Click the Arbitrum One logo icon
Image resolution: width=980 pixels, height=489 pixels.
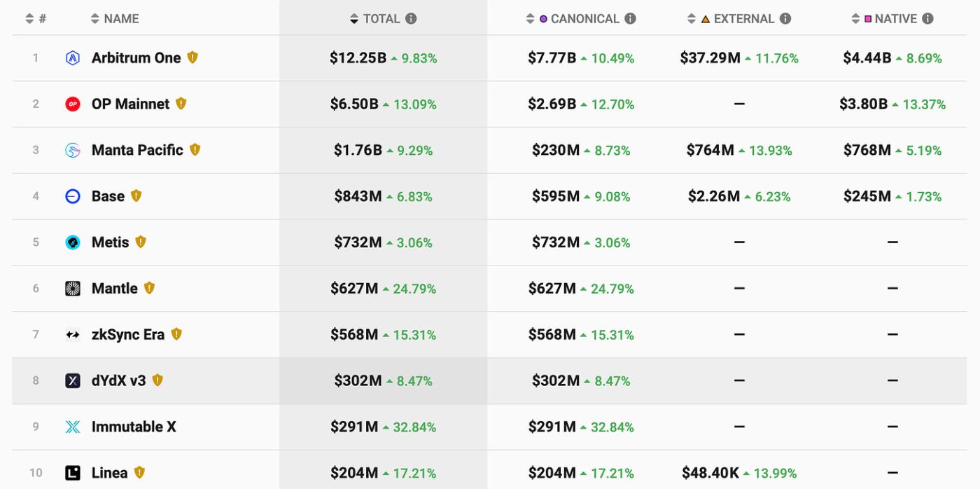click(73, 58)
